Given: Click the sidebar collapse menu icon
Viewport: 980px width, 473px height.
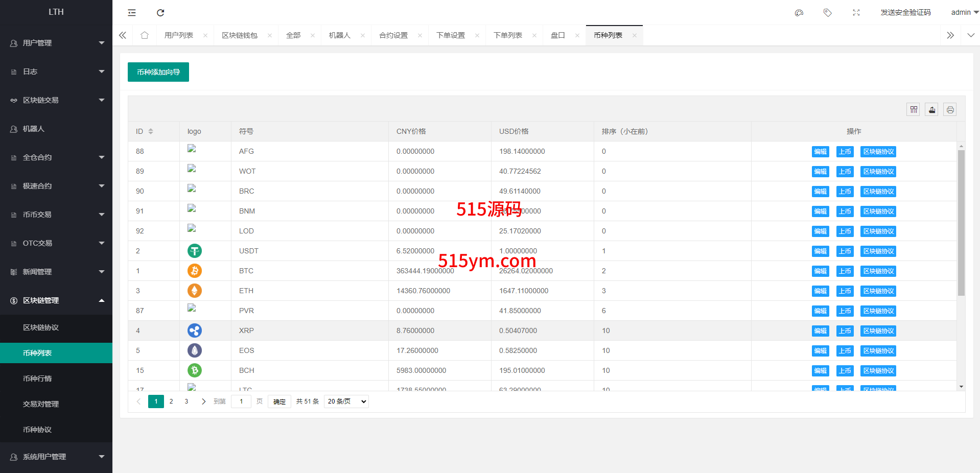Looking at the screenshot, I should click(x=132, y=13).
